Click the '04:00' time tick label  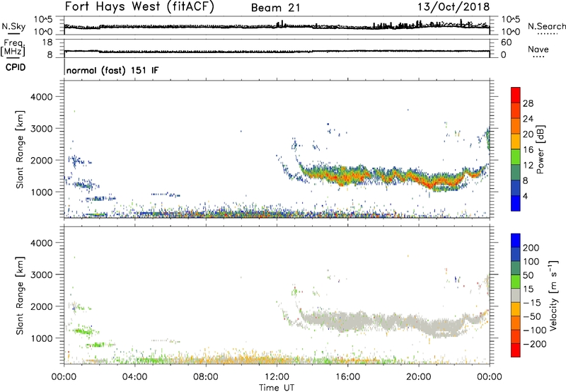tap(134, 377)
